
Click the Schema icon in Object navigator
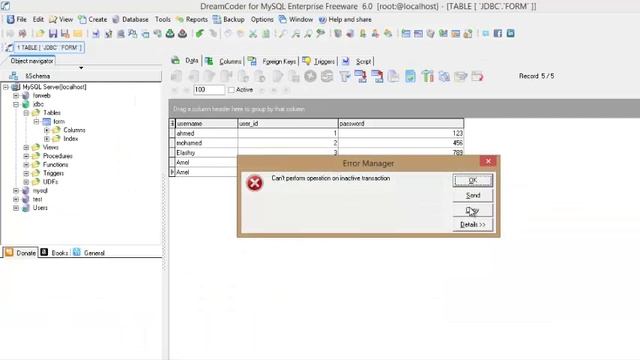click(13, 76)
